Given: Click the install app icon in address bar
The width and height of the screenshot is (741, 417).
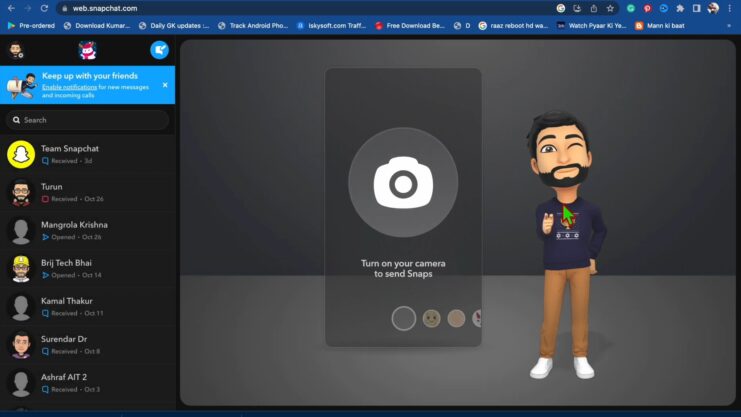Looking at the screenshot, I should click(577, 8).
